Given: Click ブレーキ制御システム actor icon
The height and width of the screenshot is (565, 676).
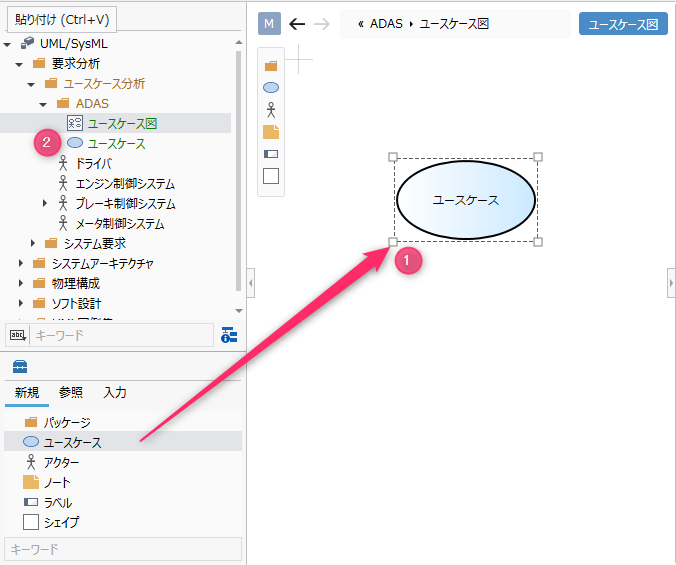Looking at the screenshot, I should [x=63, y=203].
